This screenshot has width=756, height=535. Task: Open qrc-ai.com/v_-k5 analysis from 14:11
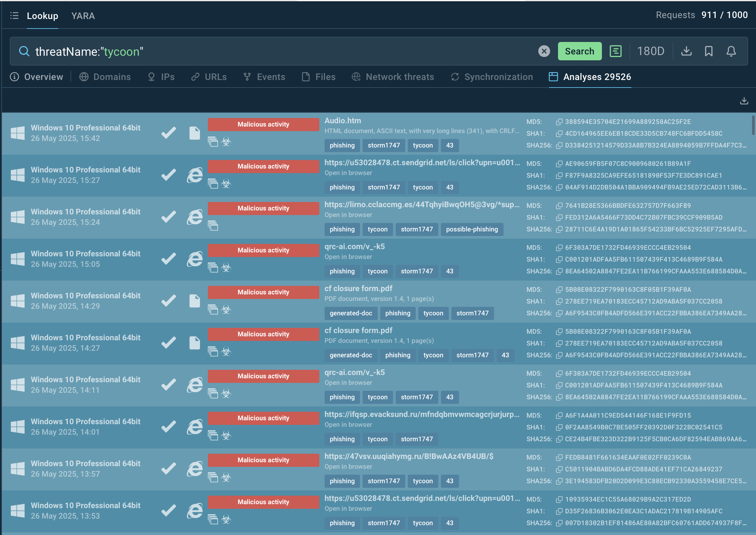click(x=354, y=373)
